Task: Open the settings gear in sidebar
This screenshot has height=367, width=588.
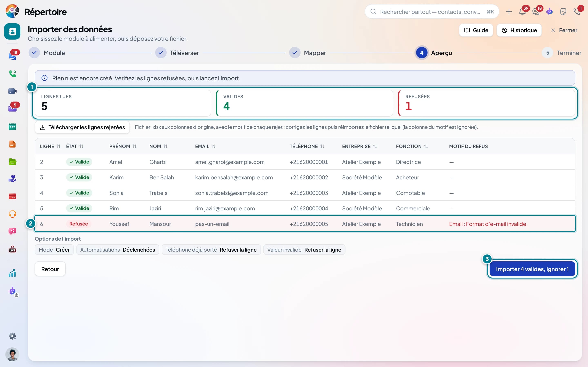Action: [12, 336]
